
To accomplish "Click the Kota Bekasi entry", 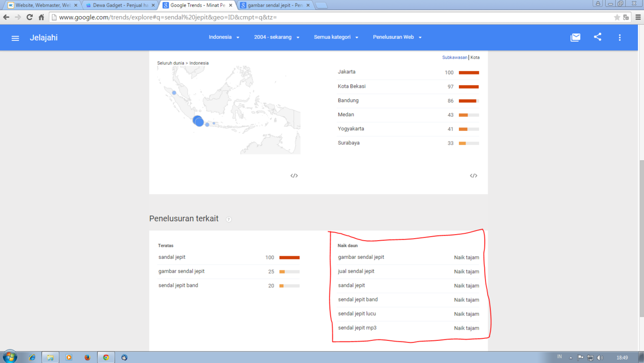I will pyautogui.click(x=352, y=86).
